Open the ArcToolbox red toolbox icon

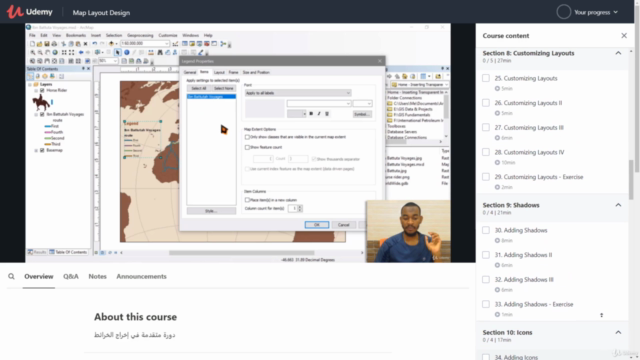(x=207, y=44)
